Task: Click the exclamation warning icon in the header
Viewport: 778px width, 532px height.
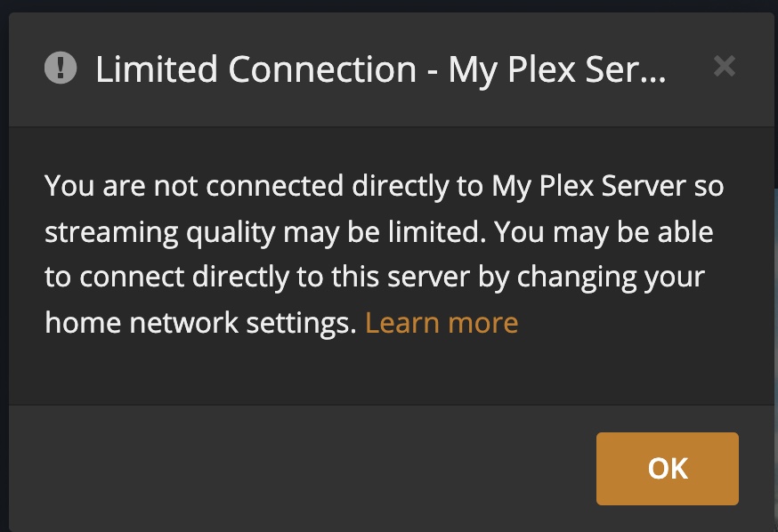Action: tap(61, 68)
